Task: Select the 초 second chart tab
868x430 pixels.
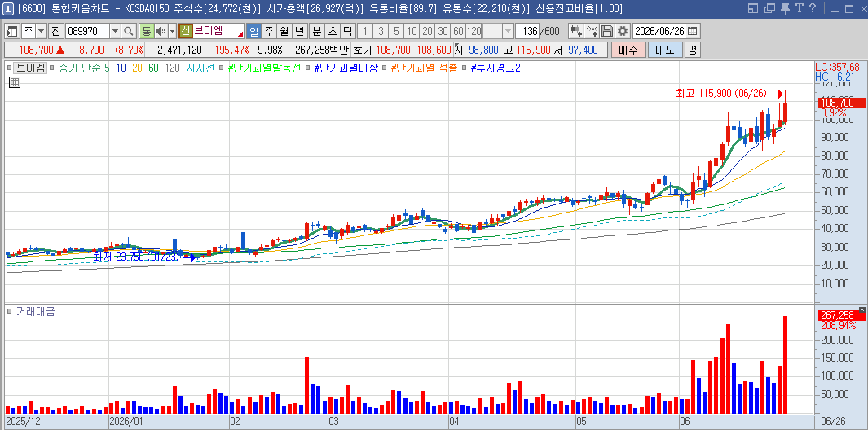Action: pyautogui.click(x=333, y=31)
